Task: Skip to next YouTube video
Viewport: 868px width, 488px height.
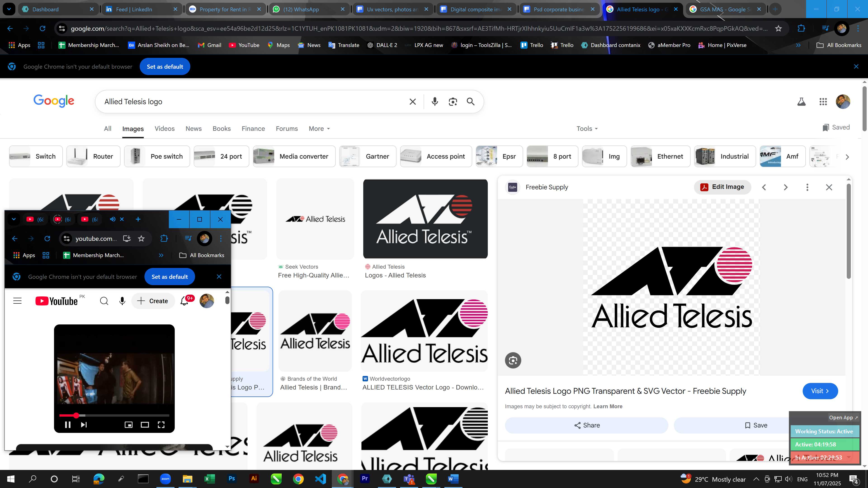Action: [x=84, y=425]
